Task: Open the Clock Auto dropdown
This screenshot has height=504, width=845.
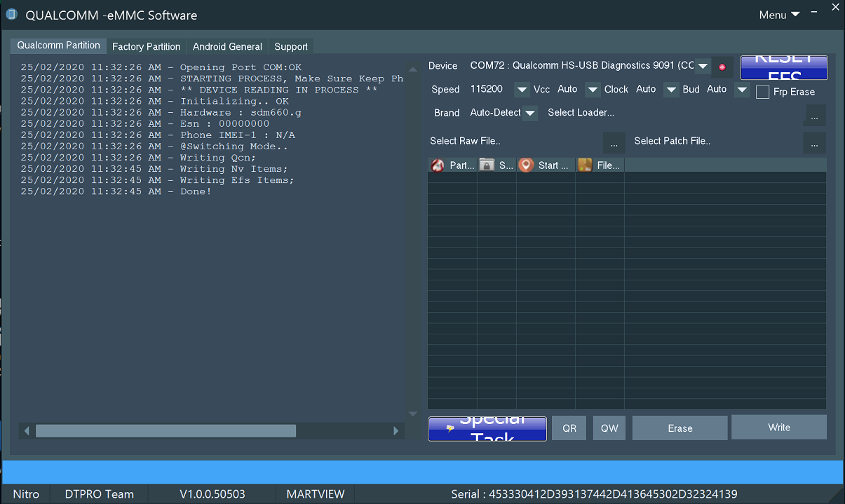Action: pos(672,90)
